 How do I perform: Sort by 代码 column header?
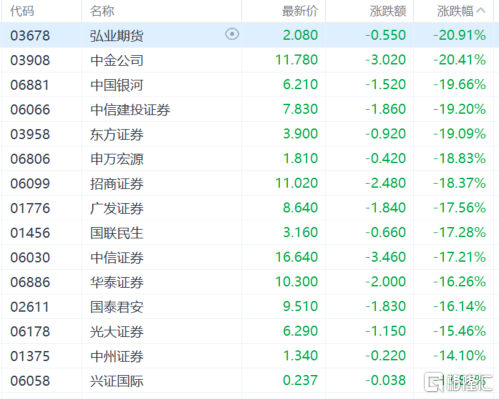click(22, 11)
